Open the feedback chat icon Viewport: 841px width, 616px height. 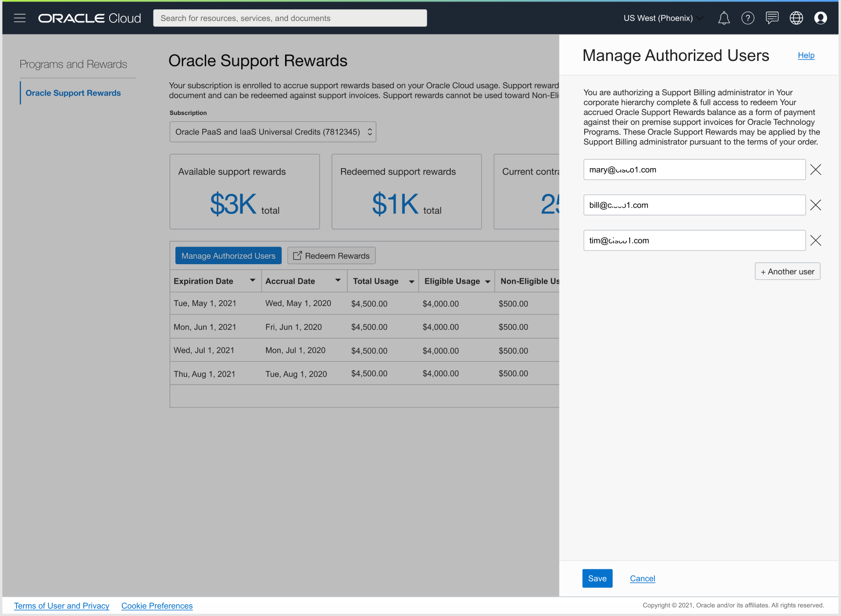(772, 18)
